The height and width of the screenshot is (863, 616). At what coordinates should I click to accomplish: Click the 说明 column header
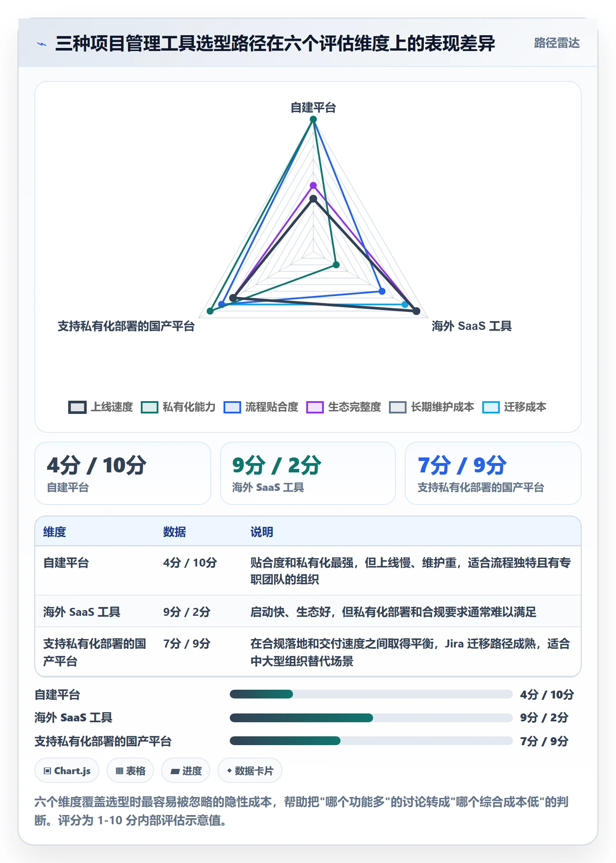262,532
